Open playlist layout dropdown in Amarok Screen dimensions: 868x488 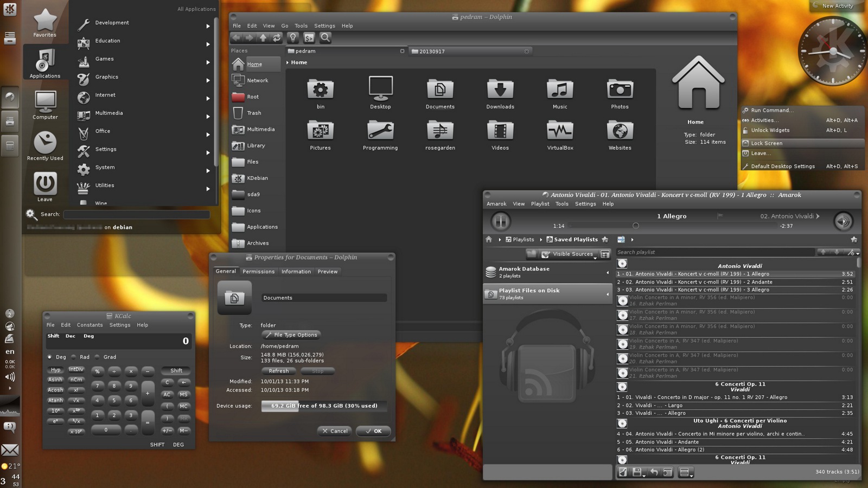click(x=686, y=472)
